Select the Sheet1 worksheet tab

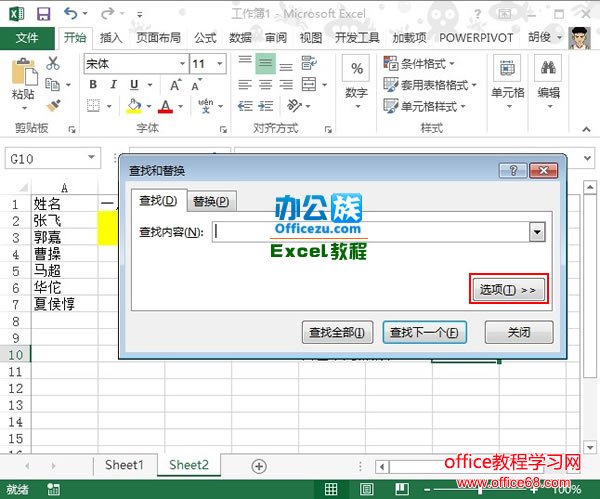[124, 465]
